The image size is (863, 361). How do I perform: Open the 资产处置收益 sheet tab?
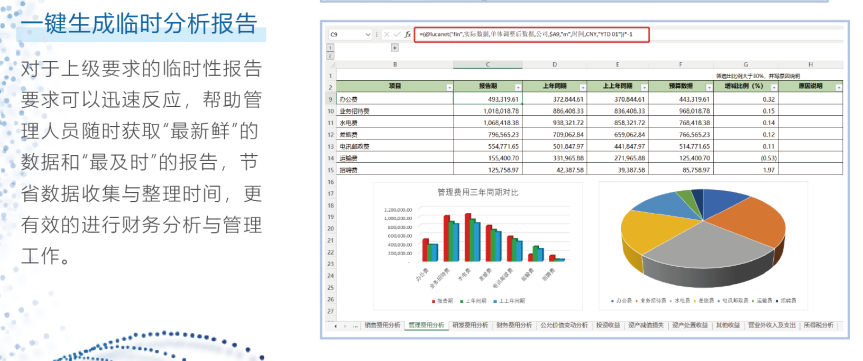point(689,326)
